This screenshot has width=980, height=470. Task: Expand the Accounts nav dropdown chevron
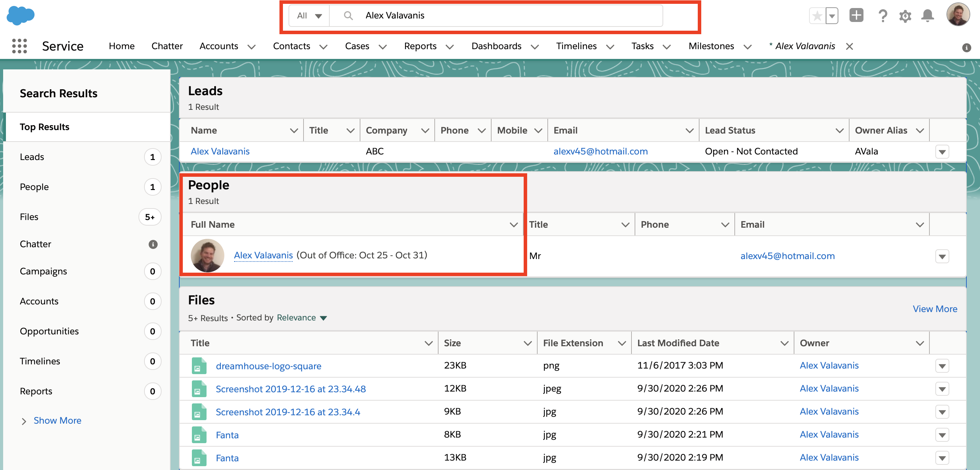(x=252, y=47)
